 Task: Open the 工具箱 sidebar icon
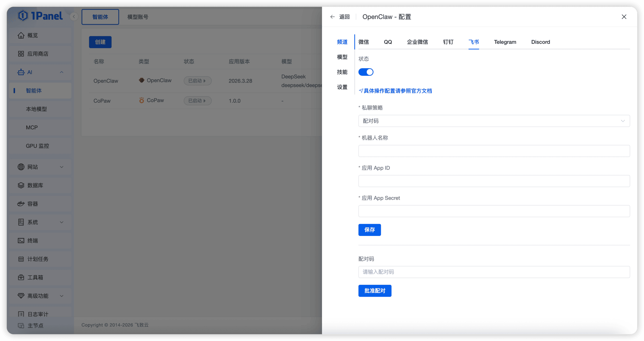[x=21, y=277]
